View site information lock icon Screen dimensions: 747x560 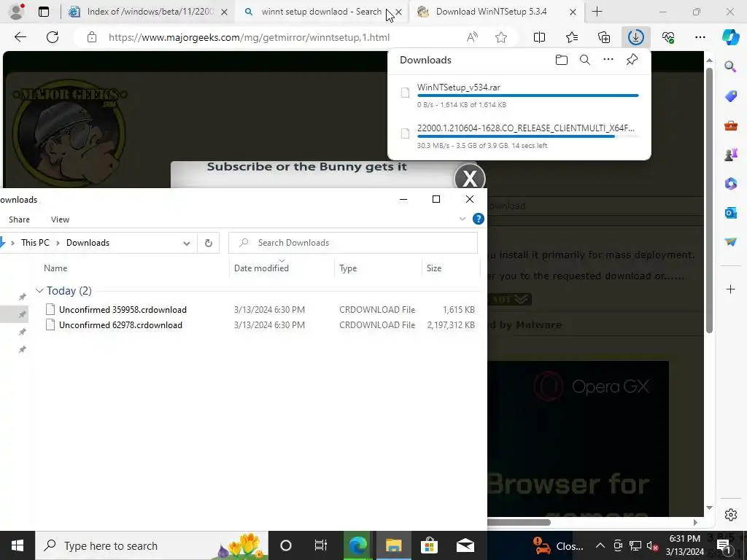coord(92,37)
